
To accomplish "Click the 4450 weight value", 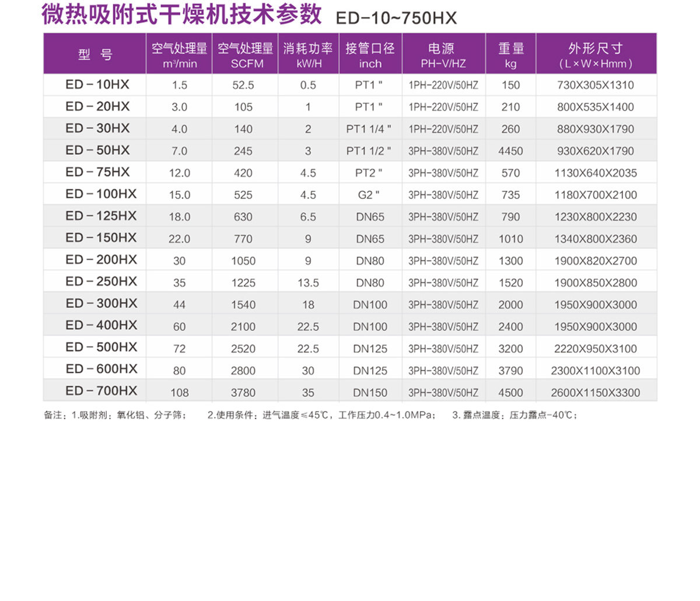I will 510,151.
